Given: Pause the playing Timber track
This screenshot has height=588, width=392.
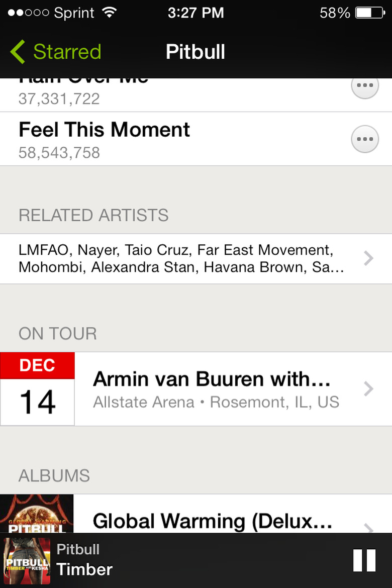Looking at the screenshot, I should [364, 560].
